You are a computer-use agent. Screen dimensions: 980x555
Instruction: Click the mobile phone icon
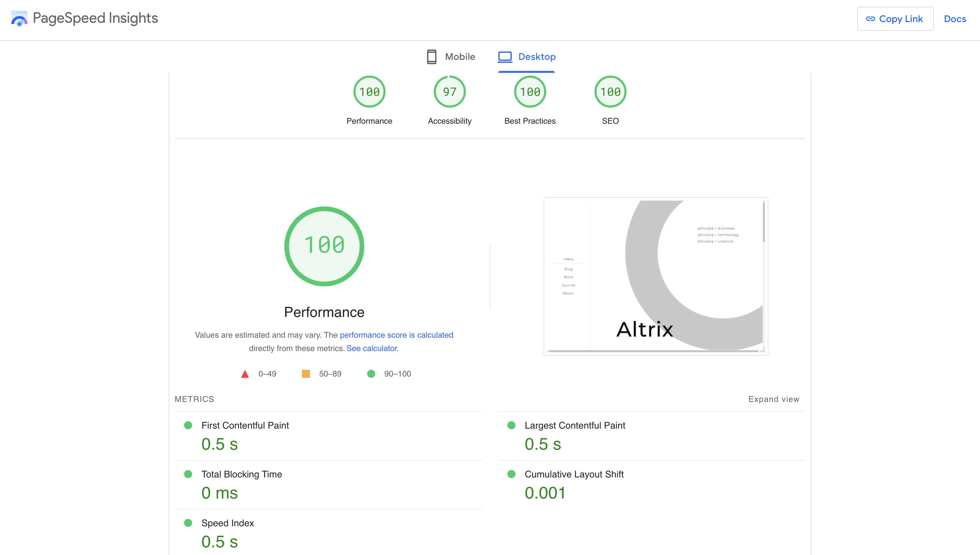[x=431, y=57]
